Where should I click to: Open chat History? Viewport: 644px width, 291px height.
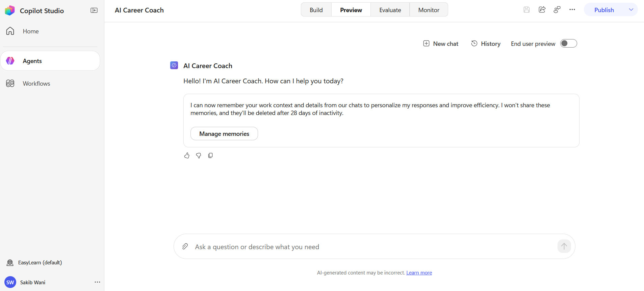coord(486,43)
